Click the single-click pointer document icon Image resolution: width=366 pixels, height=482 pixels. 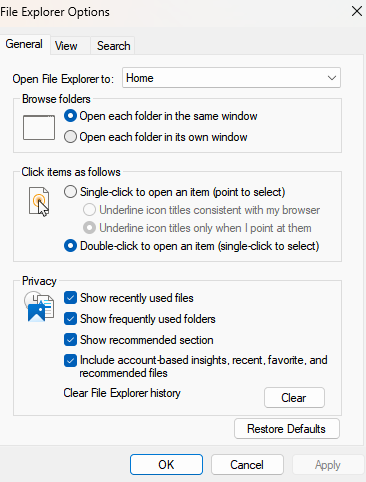click(x=39, y=202)
